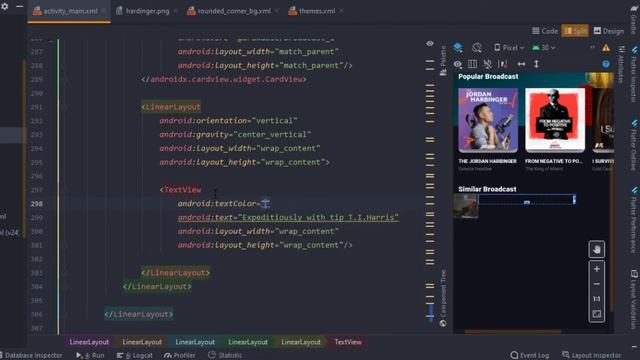The width and height of the screenshot is (640, 360).
Task: Enable the pan hand tool in preview
Action: coord(596,249)
